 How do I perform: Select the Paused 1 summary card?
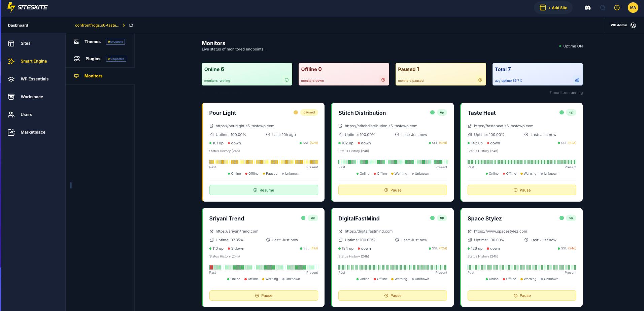pos(441,74)
